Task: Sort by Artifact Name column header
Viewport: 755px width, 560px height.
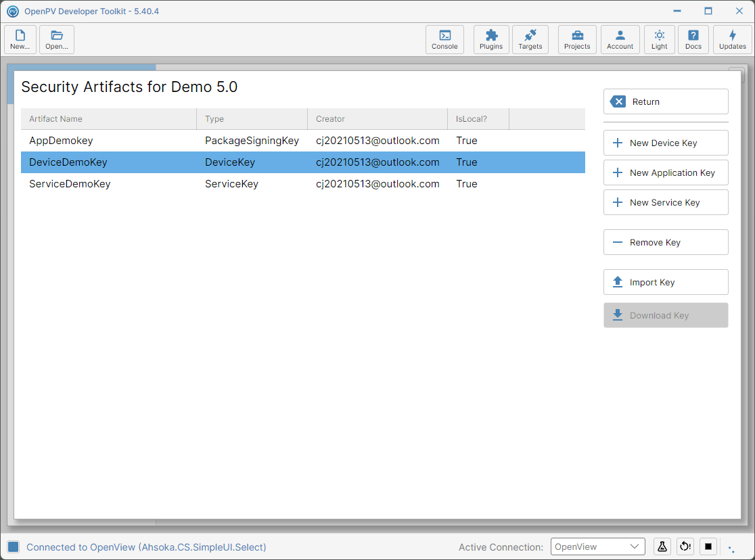Action: 109,119
